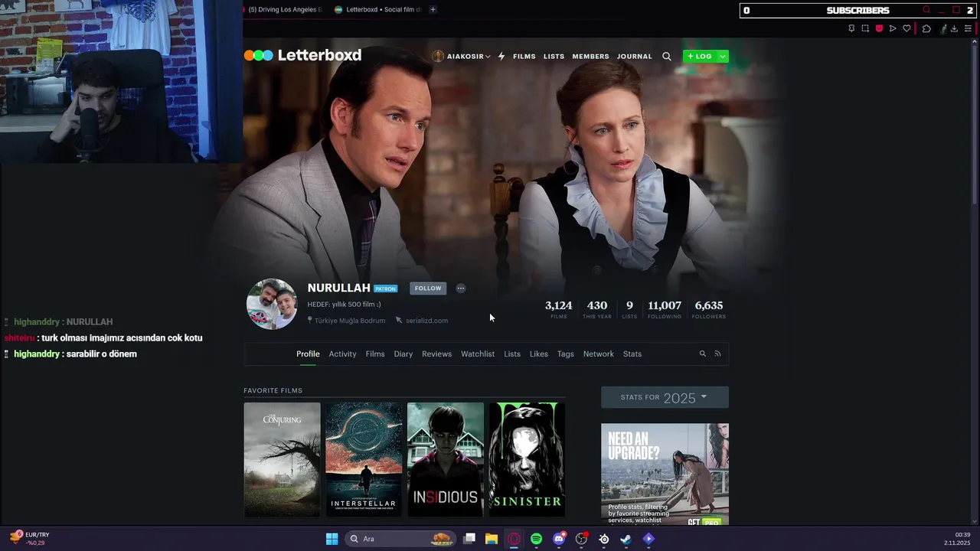980x551 pixels.
Task: Click the heart bookmark icon in toolbar
Action: 906,28
